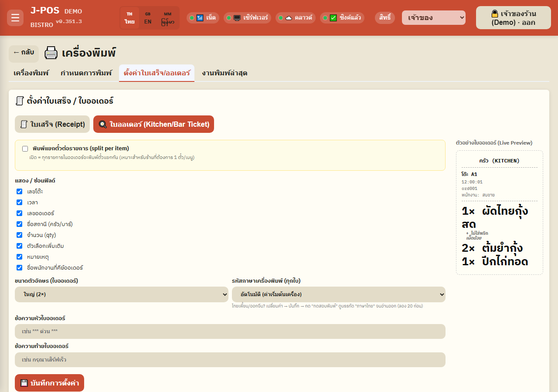The image size is (558, 392).
Task: Open ขนาดตัวอักษร dropdown showing ใหญ่ (2×)
Action: (122, 294)
